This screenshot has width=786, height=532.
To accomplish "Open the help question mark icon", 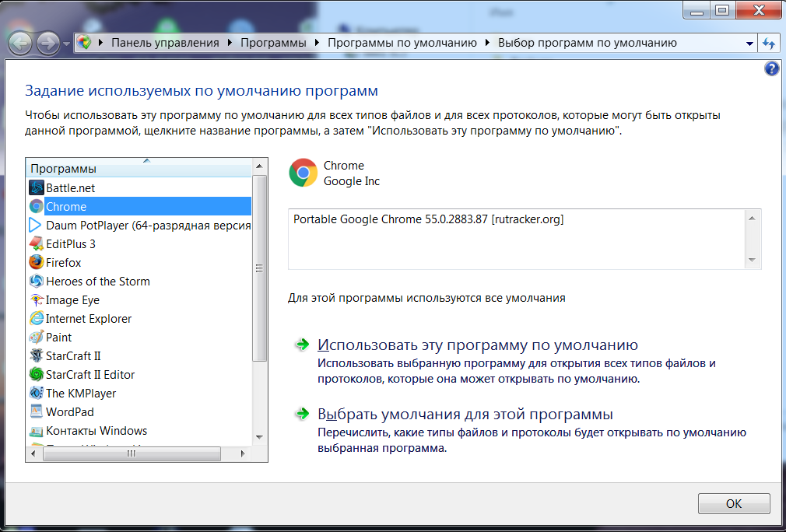I will [771, 68].
